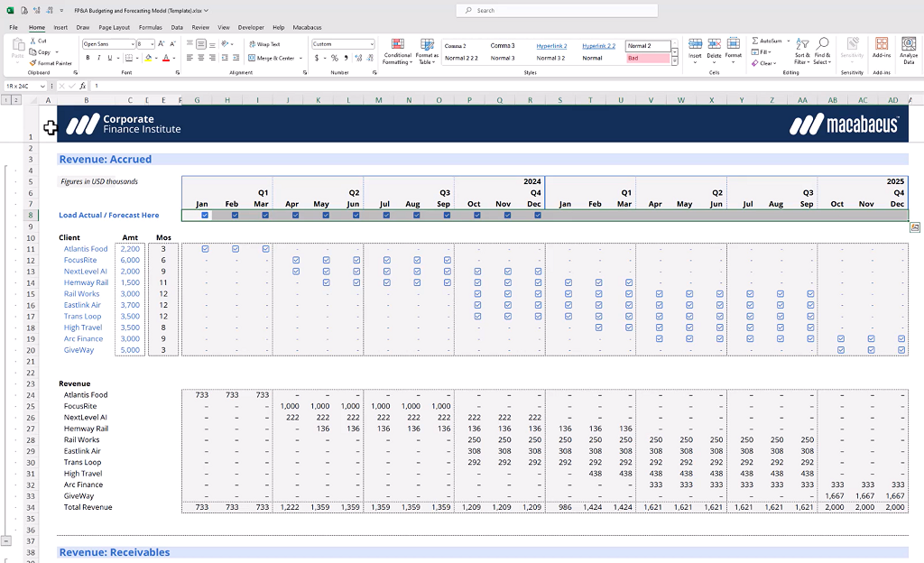The height and width of the screenshot is (563, 924).
Task: Toggle the Dec 2024 Load Actual checkbox
Action: 538,215
